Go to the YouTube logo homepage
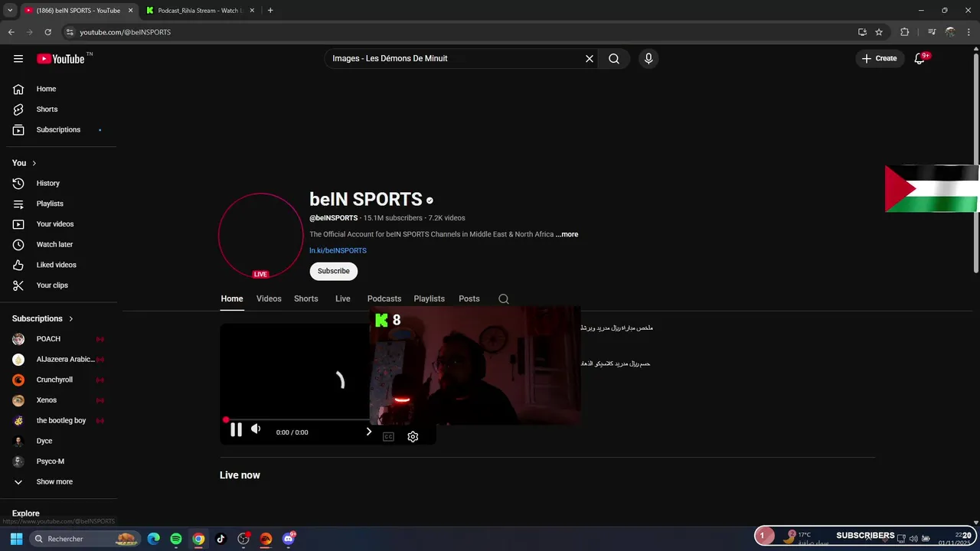Image resolution: width=980 pixels, height=551 pixels. click(x=61, y=59)
